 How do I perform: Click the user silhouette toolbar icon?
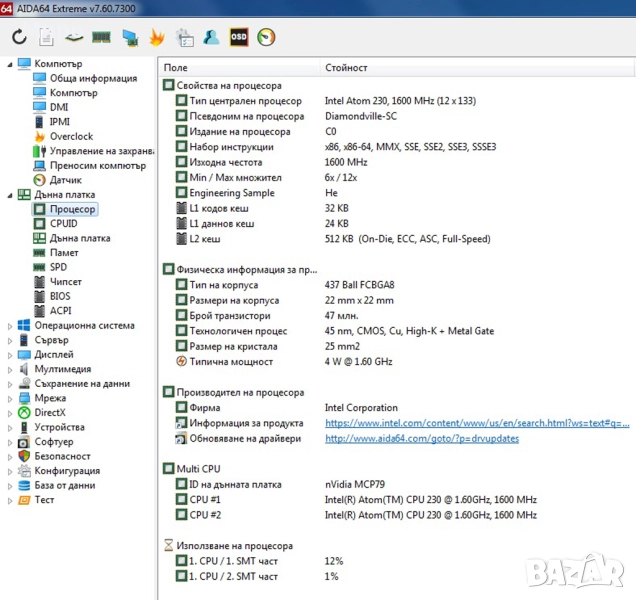pyautogui.click(x=211, y=38)
